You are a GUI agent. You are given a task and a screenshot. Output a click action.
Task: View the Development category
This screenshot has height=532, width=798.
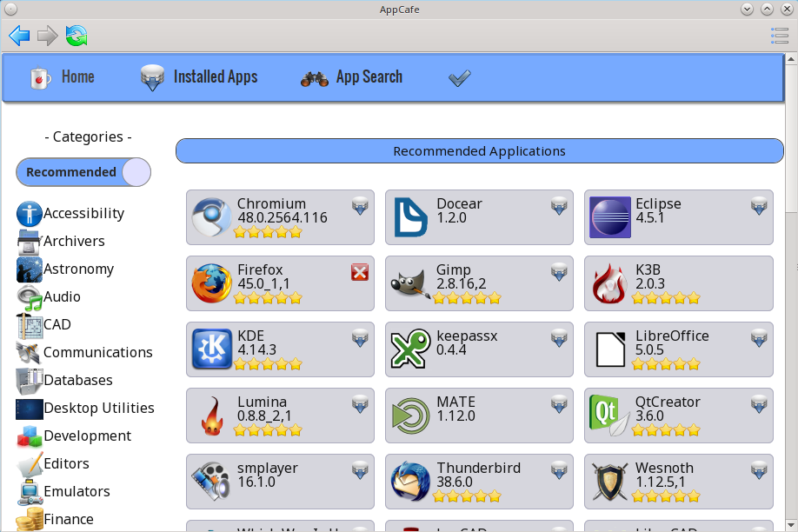tap(74, 436)
